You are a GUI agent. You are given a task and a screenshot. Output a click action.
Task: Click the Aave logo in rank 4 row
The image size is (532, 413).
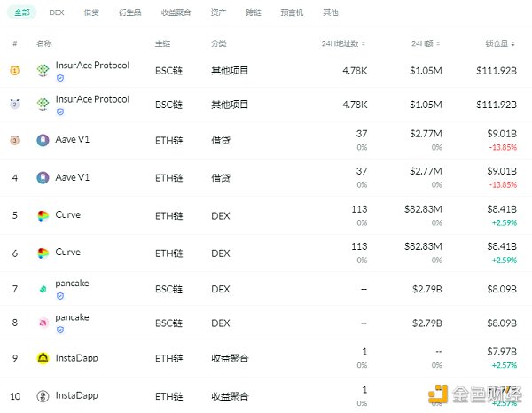[x=43, y=177]
